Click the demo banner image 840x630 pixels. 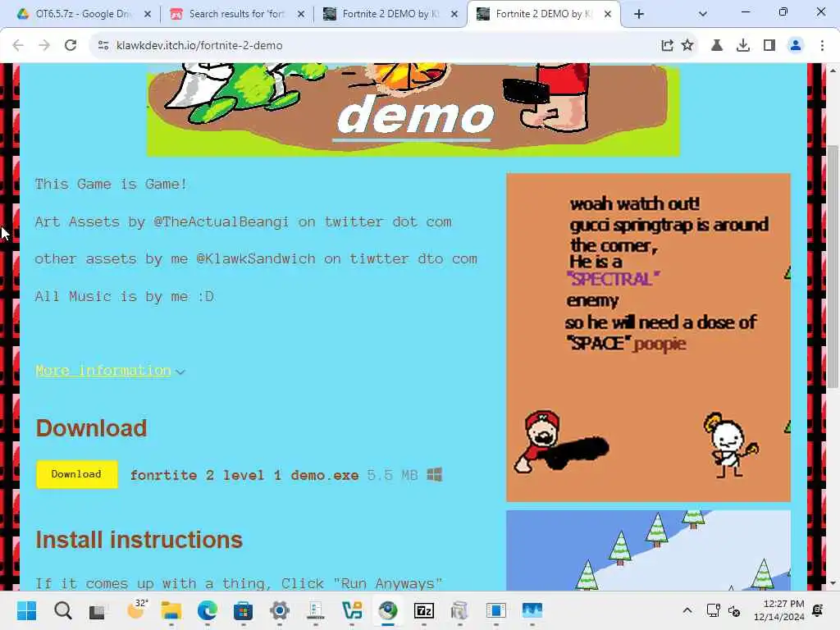point(413,110)
